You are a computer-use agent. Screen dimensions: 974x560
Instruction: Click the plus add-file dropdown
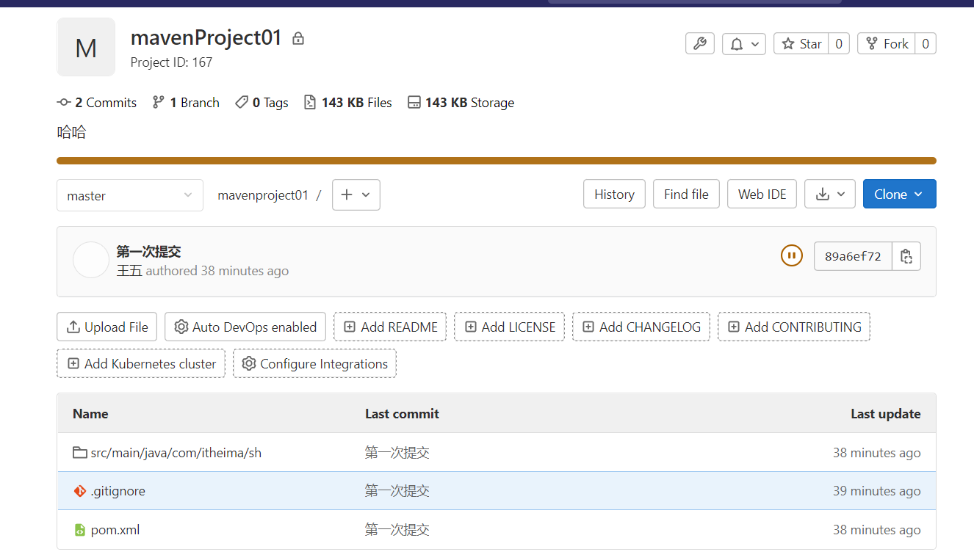356,195
